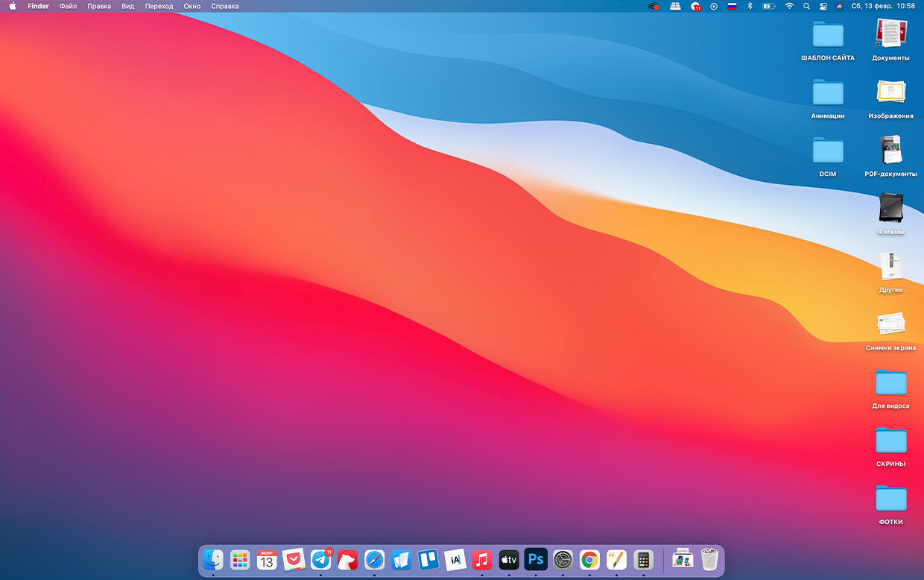Launch the Bear notes app from Dock

coord(347,559)
